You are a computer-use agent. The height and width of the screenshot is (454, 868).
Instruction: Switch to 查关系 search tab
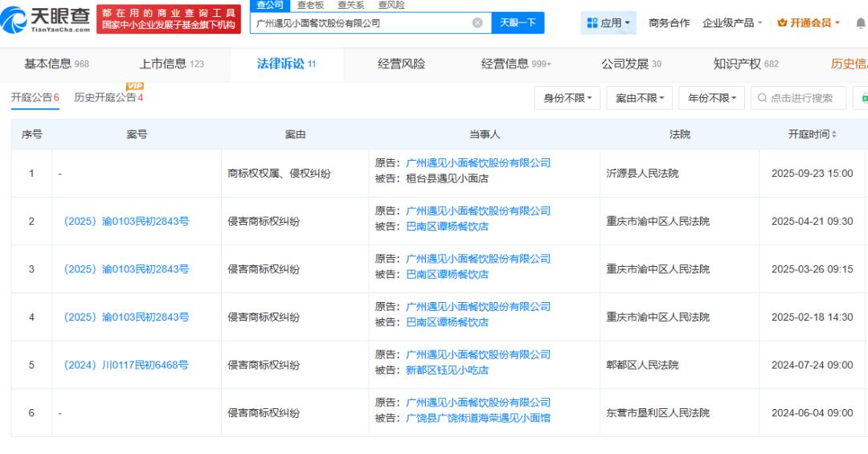351,5
